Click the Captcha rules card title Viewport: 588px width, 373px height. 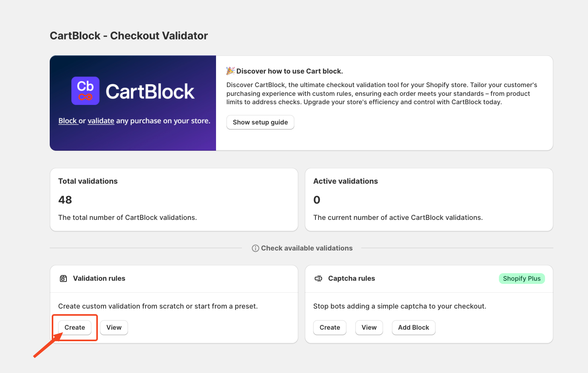click(x=352, y=278)
